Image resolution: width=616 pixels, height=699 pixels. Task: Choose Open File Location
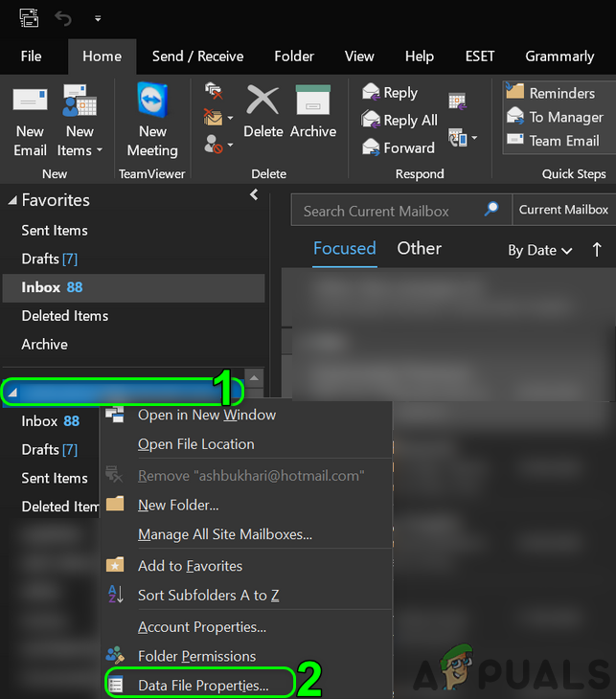(x=247, y=444)
